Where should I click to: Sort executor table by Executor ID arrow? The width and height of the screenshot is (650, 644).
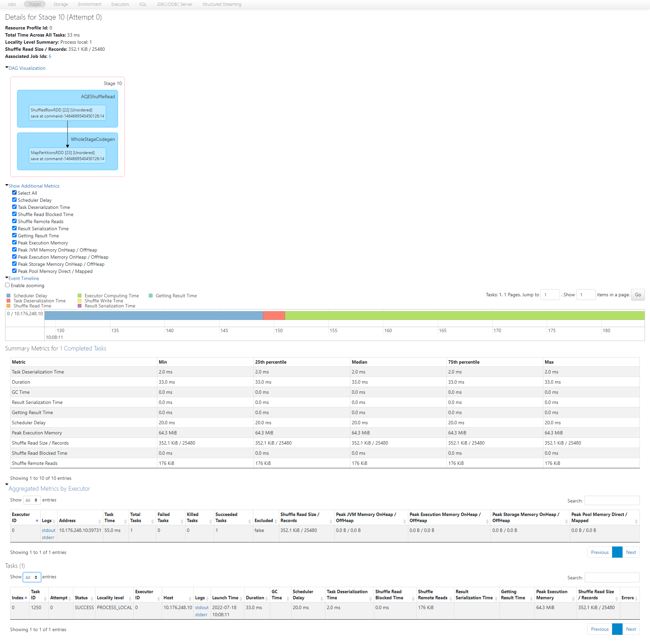coord(37,520)
